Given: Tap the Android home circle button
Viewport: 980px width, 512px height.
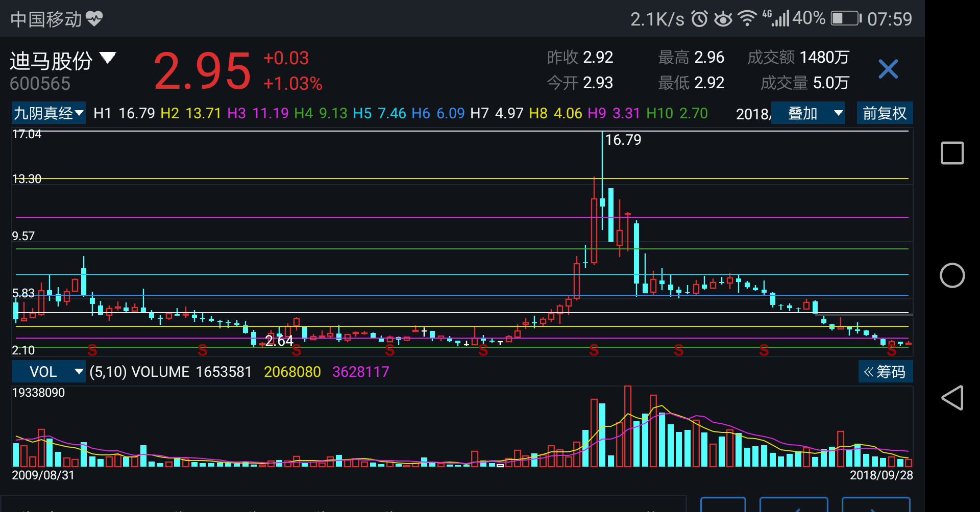Looking at the screenshot, I should (952, 275).
